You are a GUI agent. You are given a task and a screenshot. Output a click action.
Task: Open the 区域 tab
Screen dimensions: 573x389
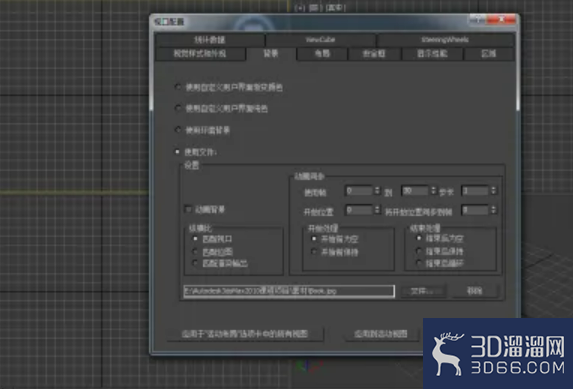click(489, 54)
